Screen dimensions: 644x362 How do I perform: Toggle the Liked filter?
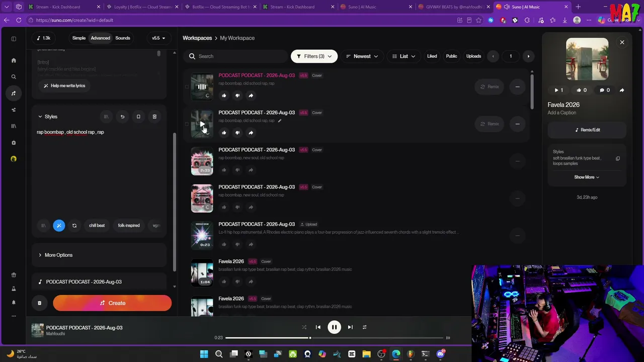click(x=432, y=56)
